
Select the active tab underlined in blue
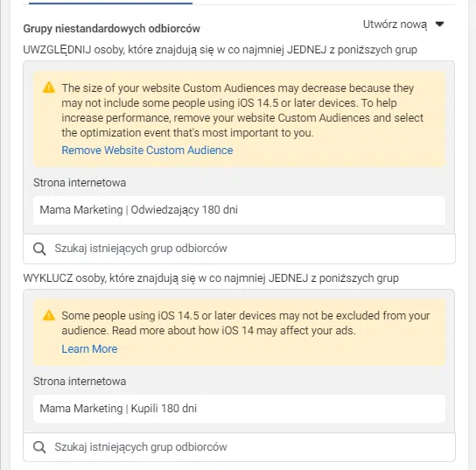click(x=110, y=3)
